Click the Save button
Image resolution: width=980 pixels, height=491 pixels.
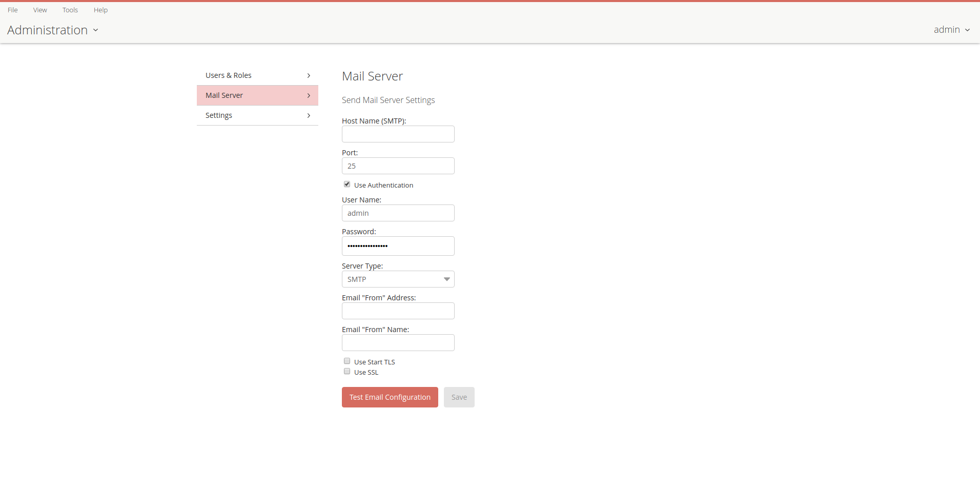(459, 397)
